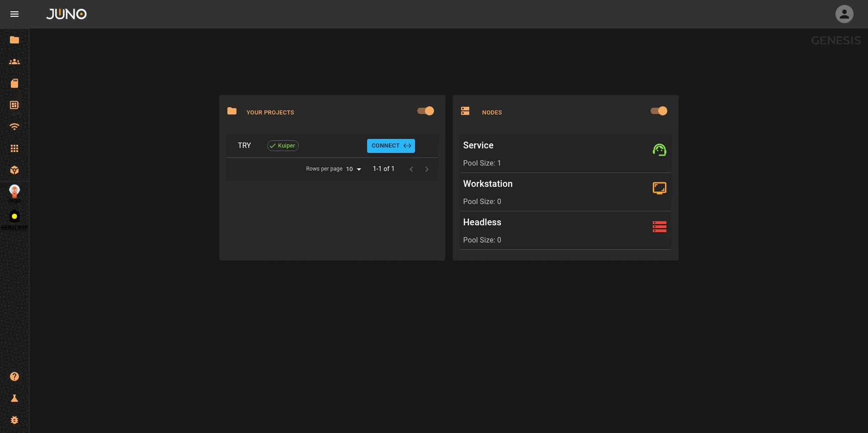This screenshot has width=868, height=433.
Task: Click the bug report icon
Action: point(14,420)
